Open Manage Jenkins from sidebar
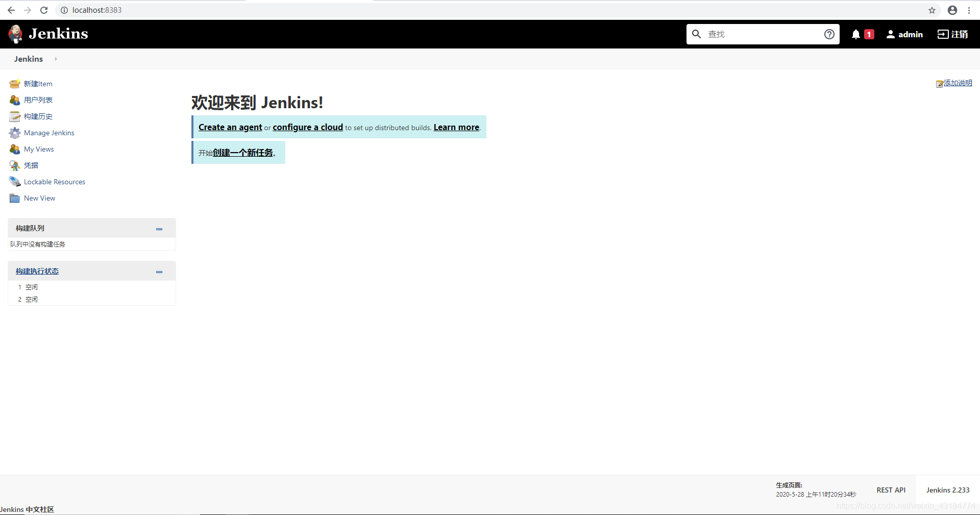 49,133
